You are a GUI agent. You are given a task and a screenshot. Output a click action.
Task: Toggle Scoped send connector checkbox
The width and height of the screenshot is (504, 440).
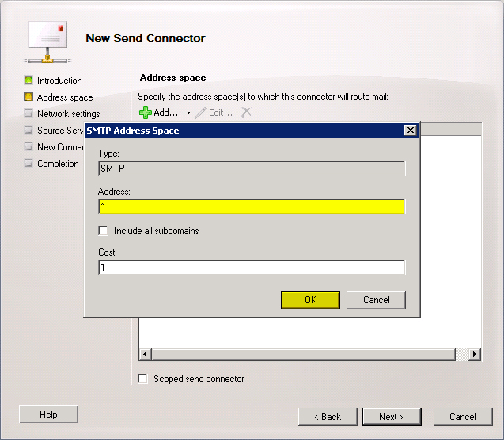[142, 378]
